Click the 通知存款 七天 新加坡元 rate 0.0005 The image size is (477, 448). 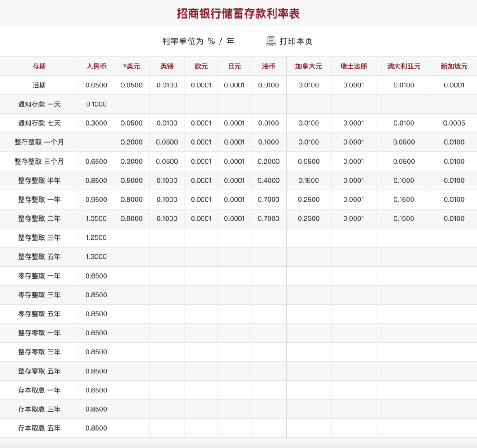(454, 123)
